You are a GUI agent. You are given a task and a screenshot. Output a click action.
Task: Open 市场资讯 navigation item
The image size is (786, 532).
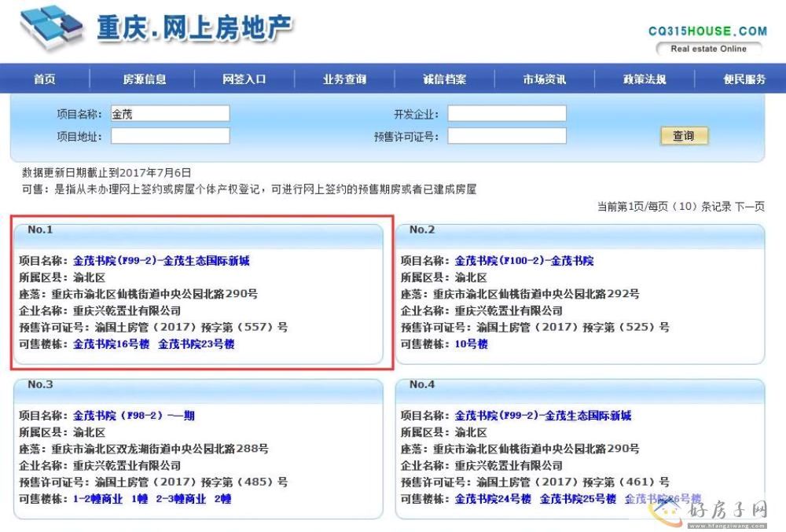(x=544, y=79)
